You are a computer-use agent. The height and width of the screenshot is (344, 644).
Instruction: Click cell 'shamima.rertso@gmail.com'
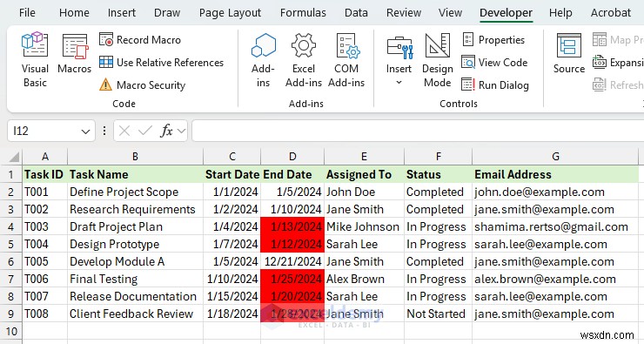click(555, 227)
